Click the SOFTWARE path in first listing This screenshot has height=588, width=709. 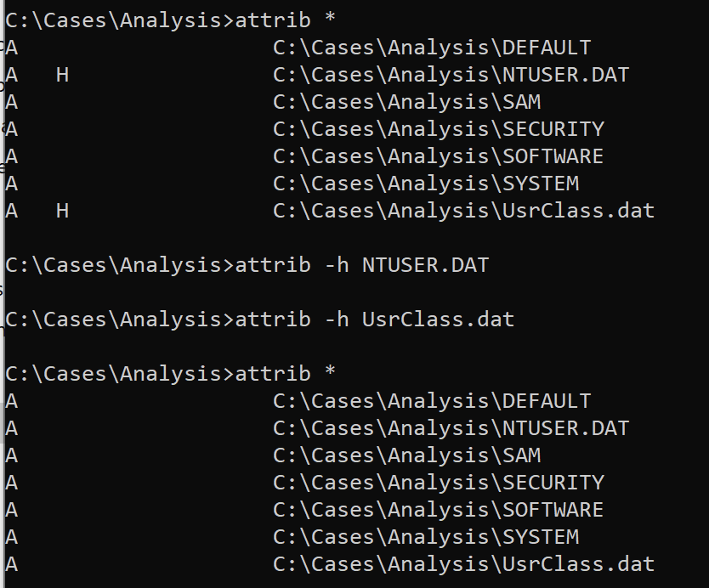click(438, 156)
